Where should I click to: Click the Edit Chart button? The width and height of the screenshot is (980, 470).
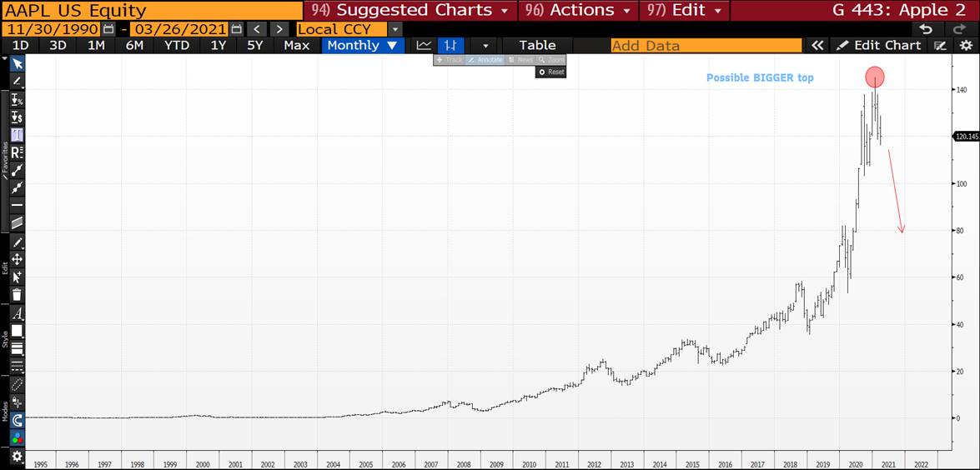[879, 46]
